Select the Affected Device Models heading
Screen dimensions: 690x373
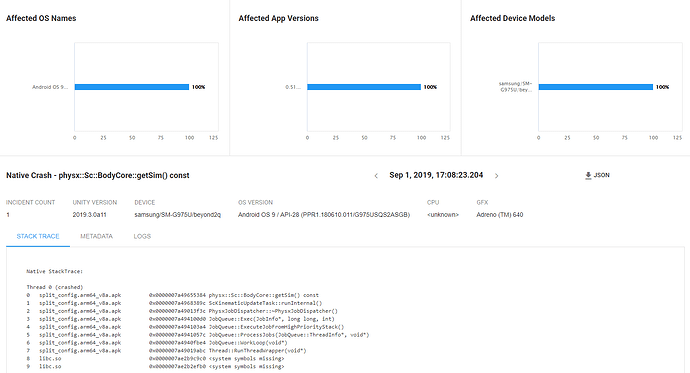pos(512,18)
